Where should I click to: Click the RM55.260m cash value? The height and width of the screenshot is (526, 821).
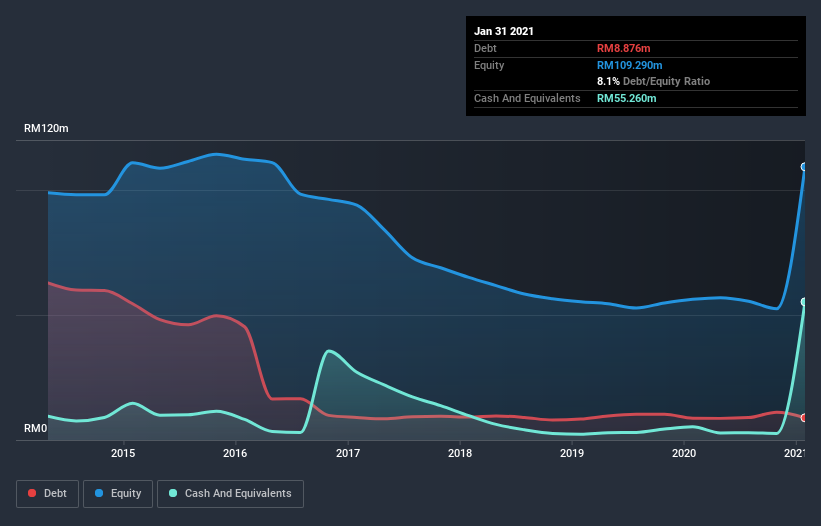click(x=626, y=98)
